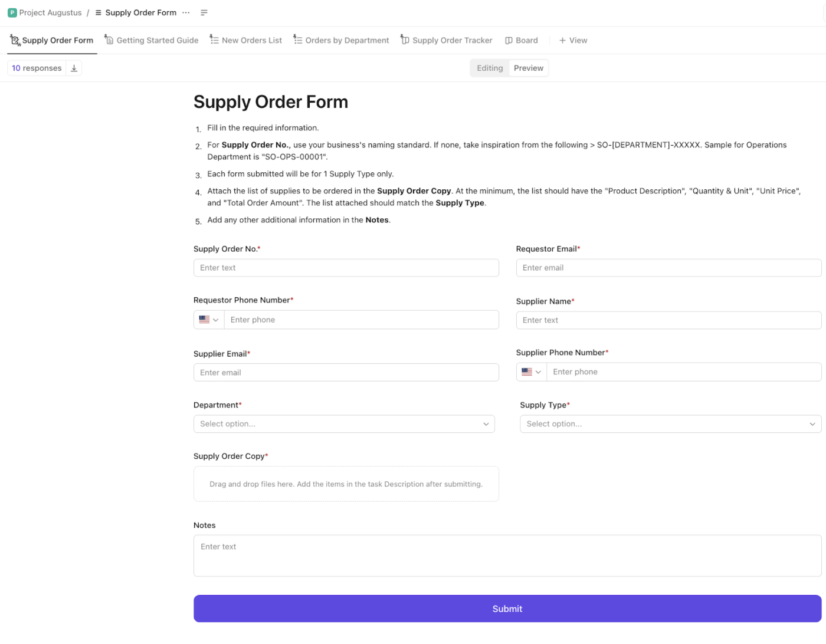Viewport: 826px width, 644px height.
Task: Click the Supply Order Copy file drop area
Action: tap(346, 484)
